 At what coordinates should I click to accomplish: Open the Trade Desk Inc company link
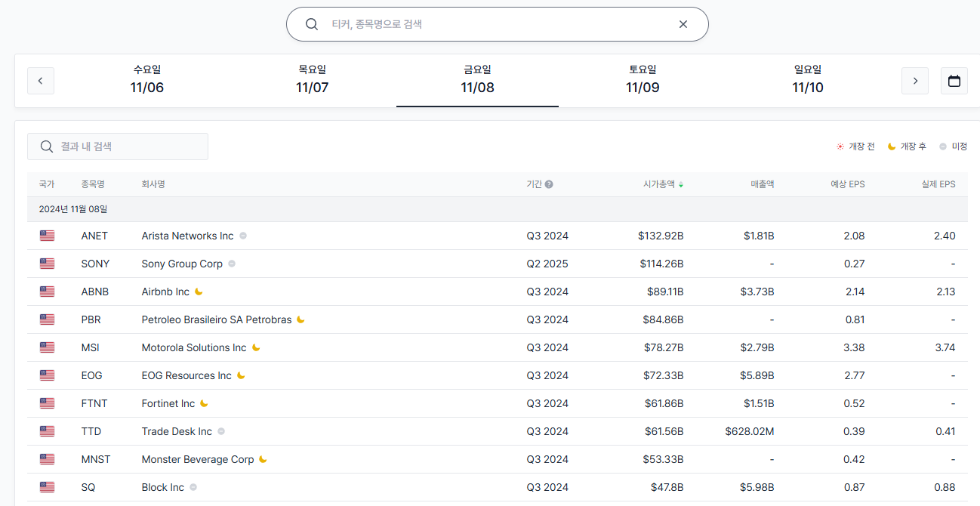[x=177, y=431]
